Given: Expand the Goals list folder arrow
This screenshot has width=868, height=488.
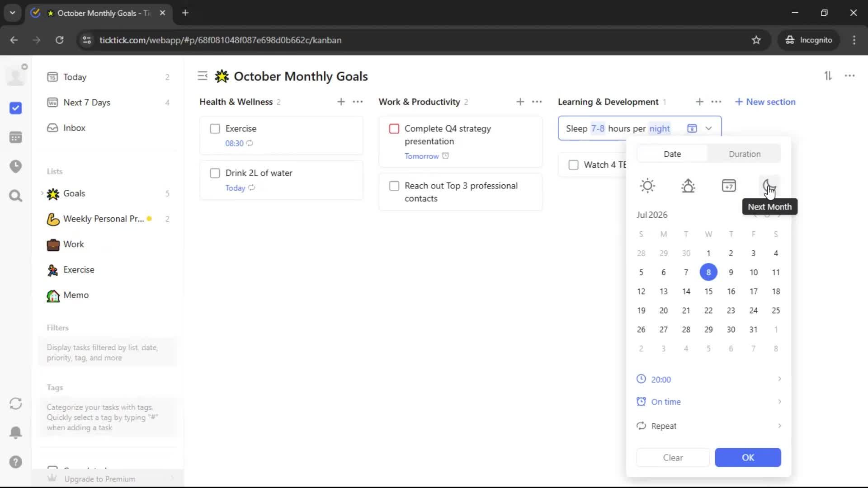Looking at the screenshot, I should click(x=42, y=193).
